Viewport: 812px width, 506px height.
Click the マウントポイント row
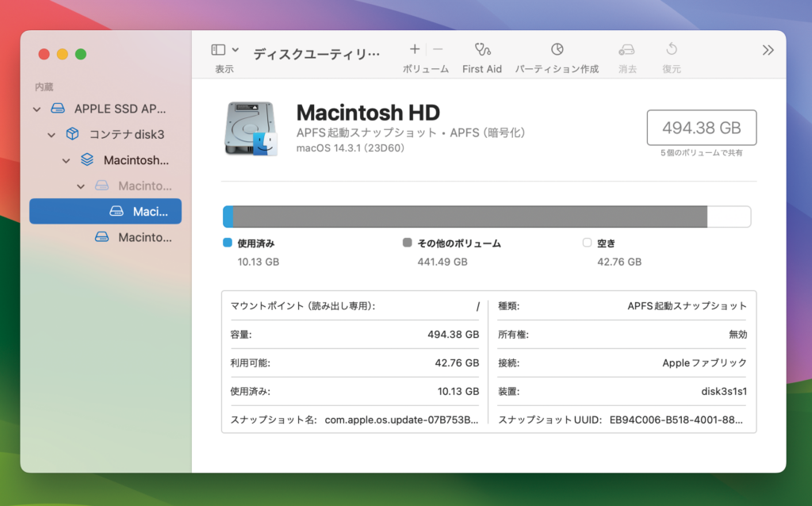[354, 306]
